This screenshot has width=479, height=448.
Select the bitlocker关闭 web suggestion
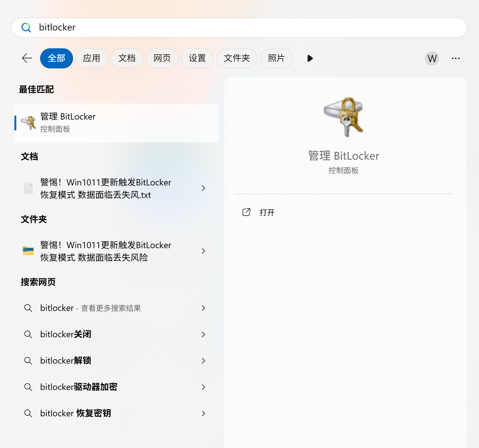click(116, 334)
